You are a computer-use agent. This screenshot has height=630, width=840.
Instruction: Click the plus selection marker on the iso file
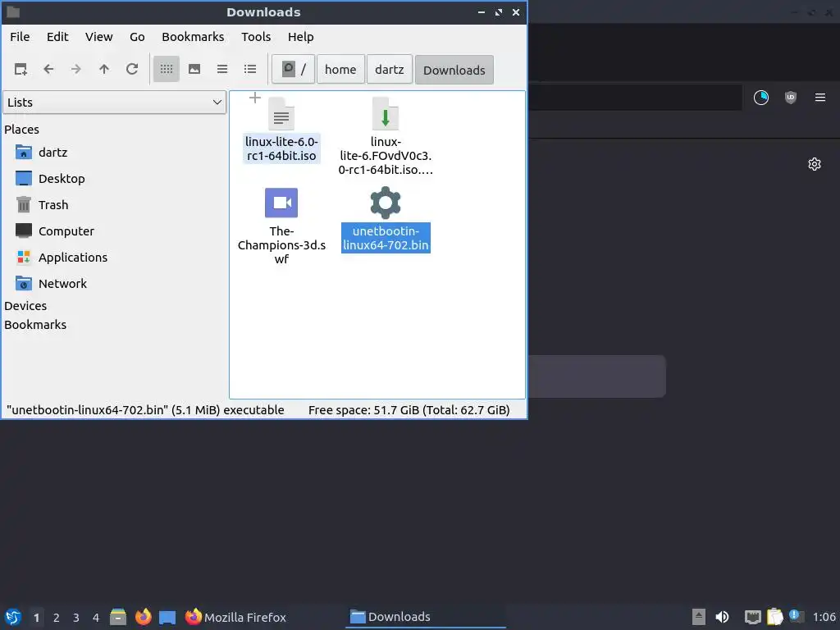tap(255, 98)
